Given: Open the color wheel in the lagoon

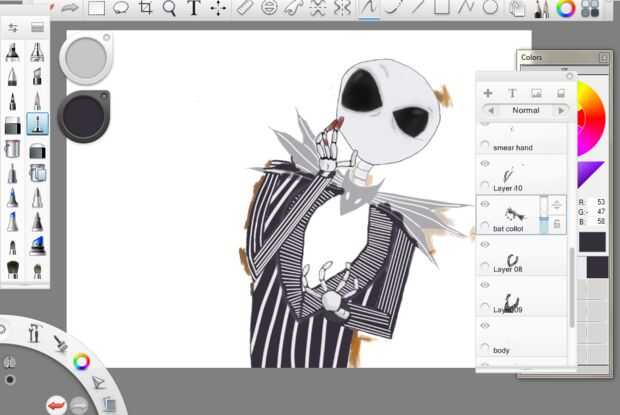Looking at the screenshot, I should [x=81, y=361].
